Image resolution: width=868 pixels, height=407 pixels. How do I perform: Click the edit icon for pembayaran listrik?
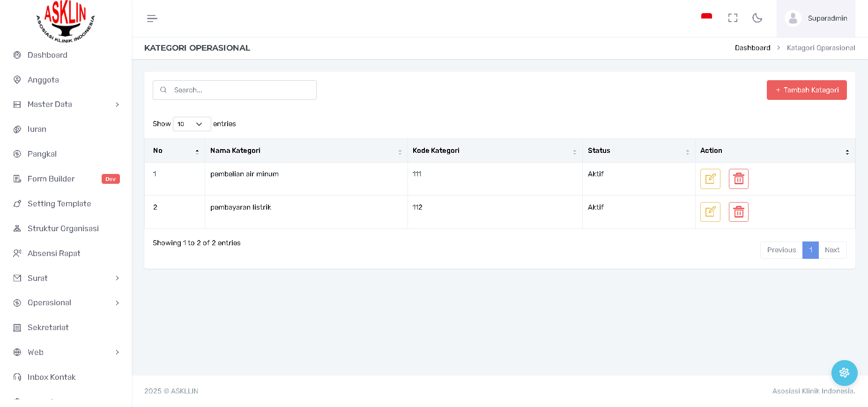coord(710,212)
